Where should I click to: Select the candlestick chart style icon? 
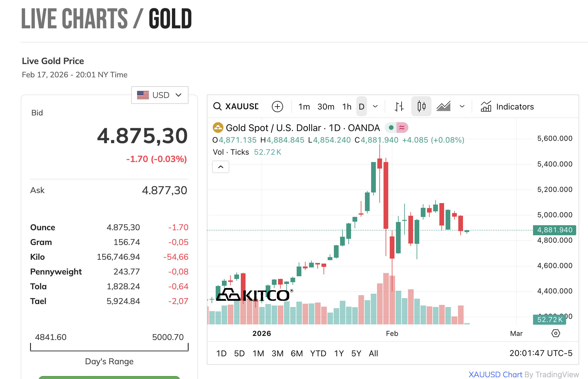(x=421, y=107)
